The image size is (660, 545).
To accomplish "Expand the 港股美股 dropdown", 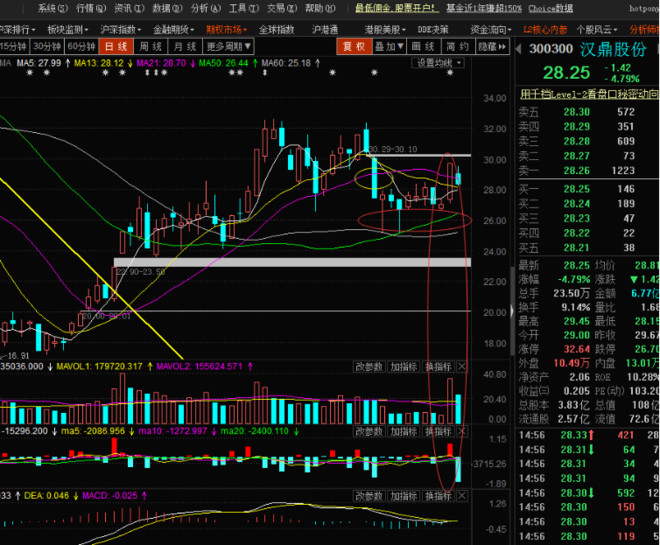I will [385, 29].
